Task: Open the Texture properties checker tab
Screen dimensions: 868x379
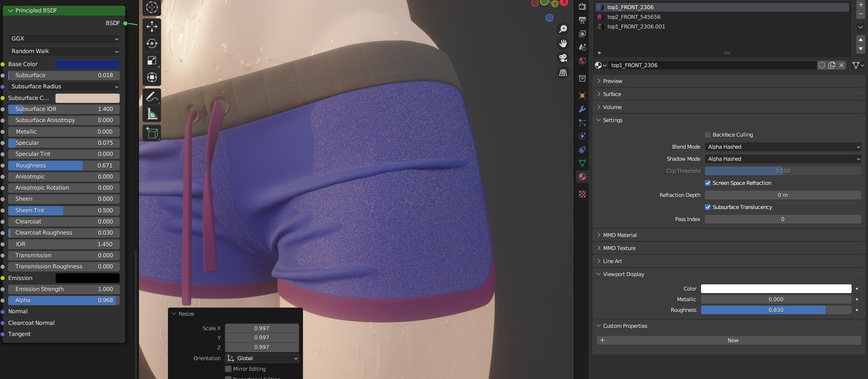Action: coord(582,194)
